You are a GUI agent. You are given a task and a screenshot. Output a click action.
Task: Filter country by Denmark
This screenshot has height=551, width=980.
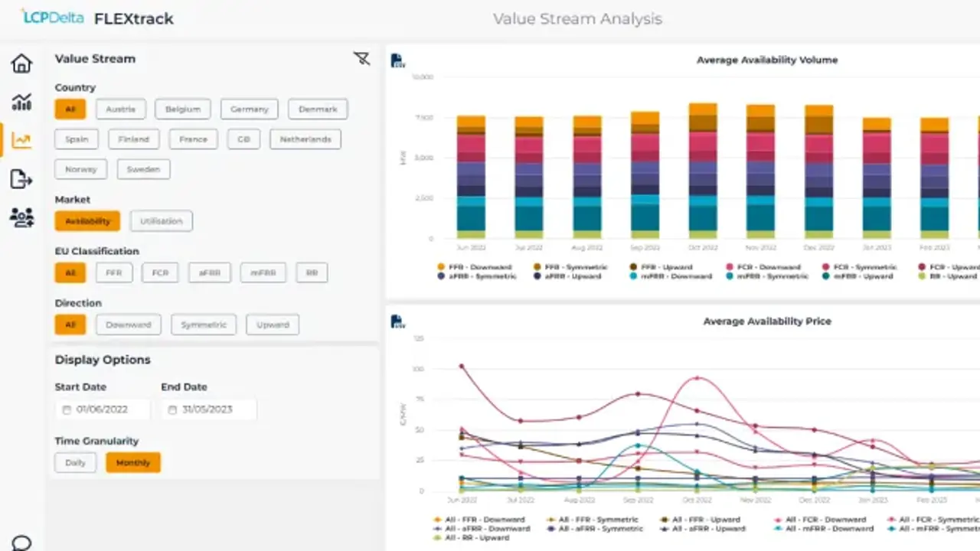[318, 109]
